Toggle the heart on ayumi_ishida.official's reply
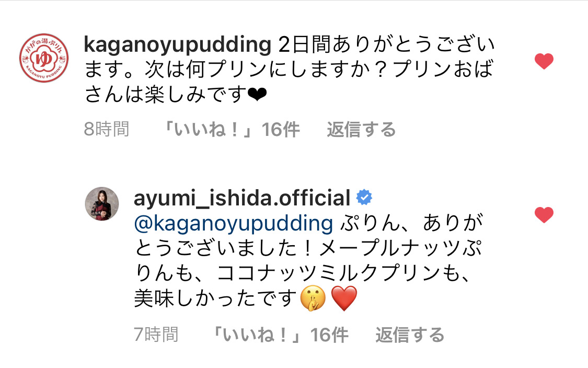This screenshot has width=588, height=368. (x=544, y=215)
